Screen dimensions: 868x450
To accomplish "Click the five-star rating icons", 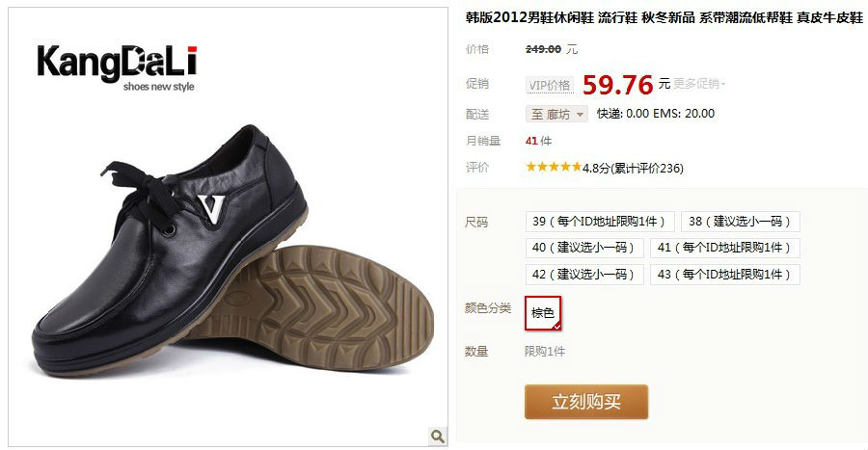I will point(554,167).
